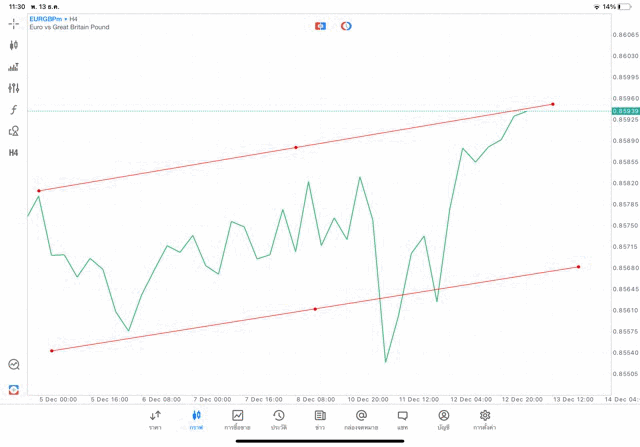The height and width of the screenshot is (447, 640).
Task: Open the Quotes (ราคา) tab
Action: [x=155, y=419]
